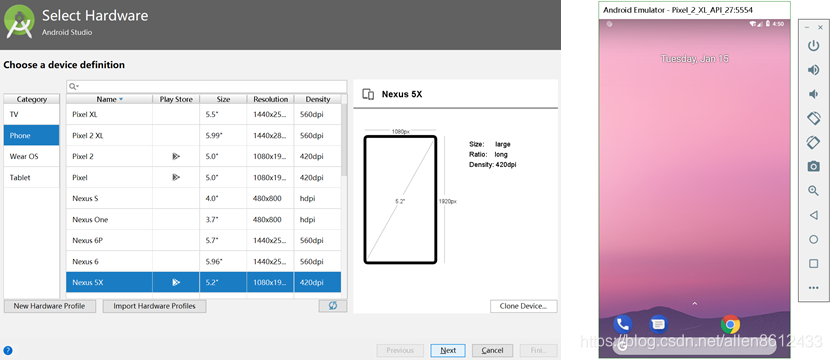Viewport: 832px width, 360px height.
Task: Click the Resolution column header
Action: pyautogui.click(x=271, y=99)
